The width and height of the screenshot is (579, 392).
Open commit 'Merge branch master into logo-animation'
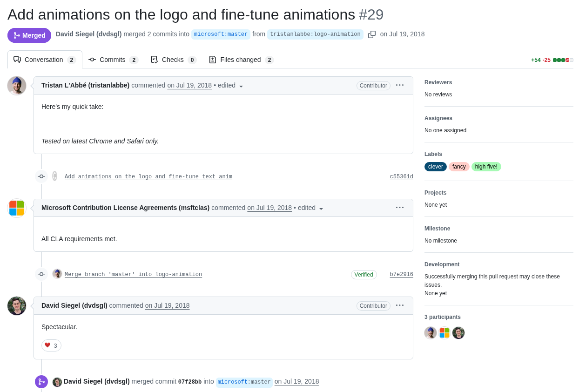tap(133, 275)
